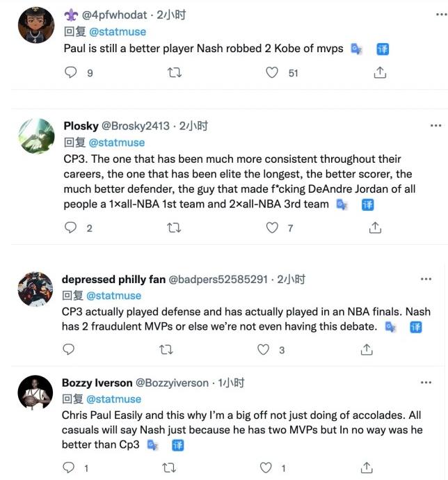Share the @4pfwhodat tweet
The height and width of the screenshot is (480, 448).
(379, 72)
